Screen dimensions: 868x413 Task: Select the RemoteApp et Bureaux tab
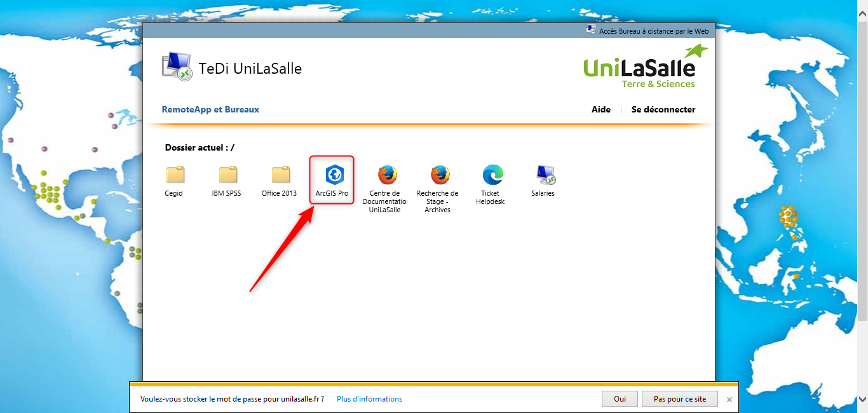(x=210, y=109)
